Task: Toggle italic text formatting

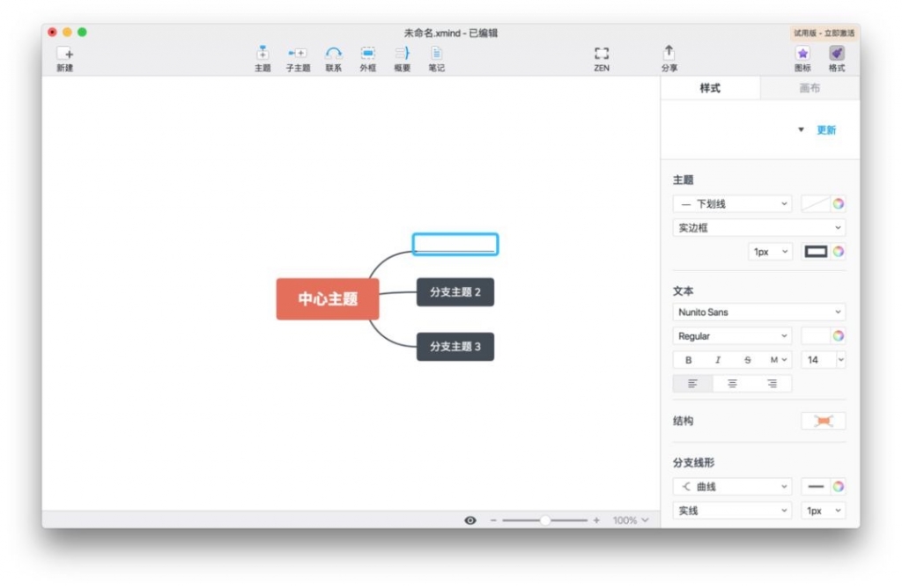Action: (718, 360)
